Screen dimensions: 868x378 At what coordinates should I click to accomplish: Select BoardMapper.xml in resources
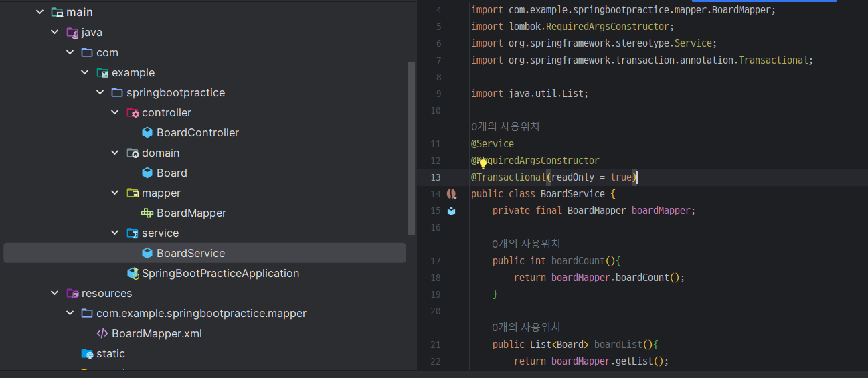(157, 333)
